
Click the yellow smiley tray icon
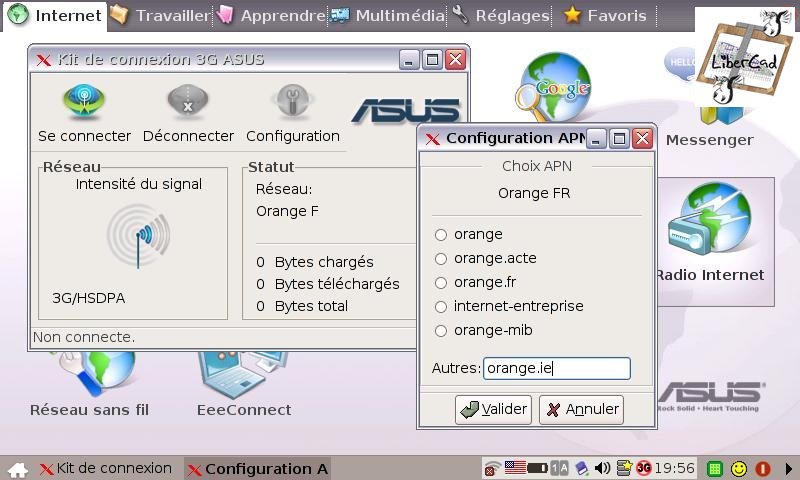pyautogui.click(x=739, y=468)
